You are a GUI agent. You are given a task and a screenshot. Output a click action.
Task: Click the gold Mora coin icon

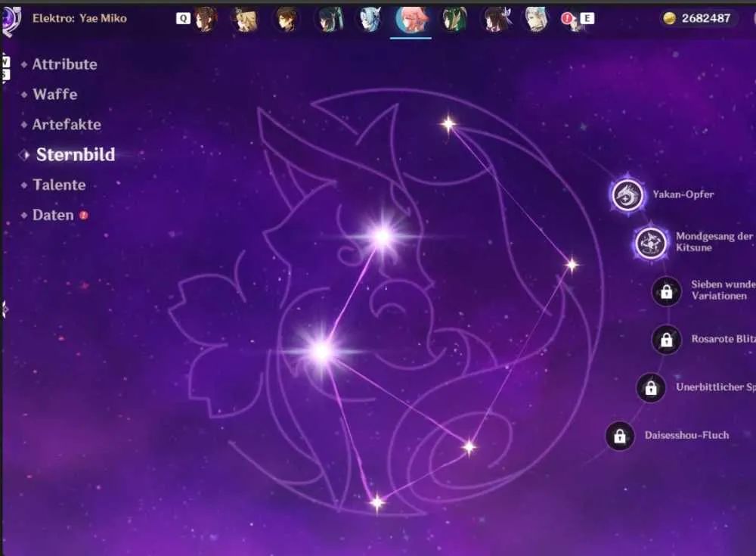point(669,18)
